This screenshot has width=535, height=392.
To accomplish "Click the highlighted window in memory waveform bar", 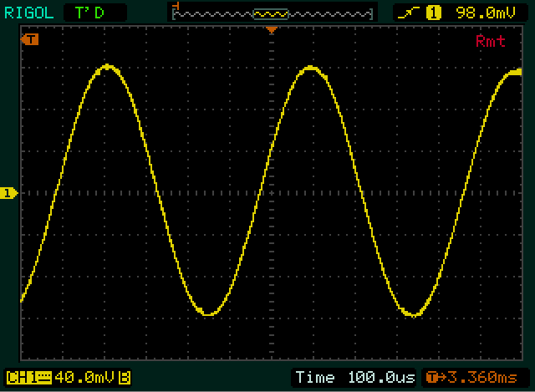I will point(271,13).
